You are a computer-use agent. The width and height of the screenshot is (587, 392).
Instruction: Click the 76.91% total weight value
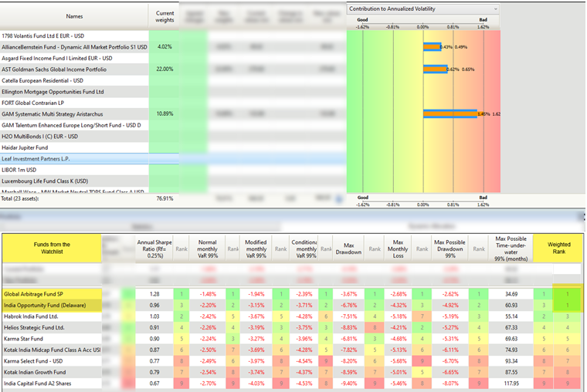pyautogui.click(x=165, y=198)
